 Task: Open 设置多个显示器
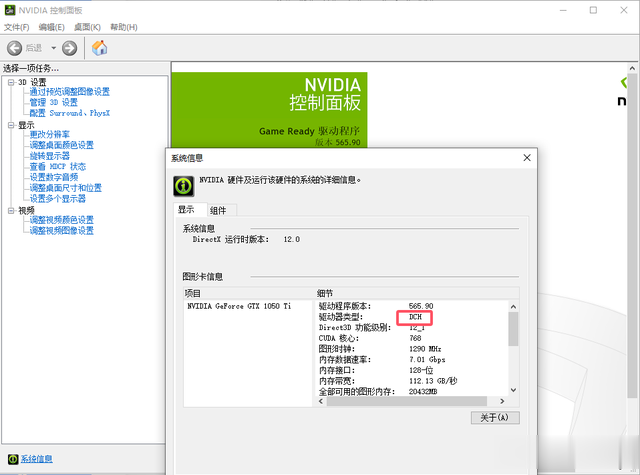pos(58,199)
